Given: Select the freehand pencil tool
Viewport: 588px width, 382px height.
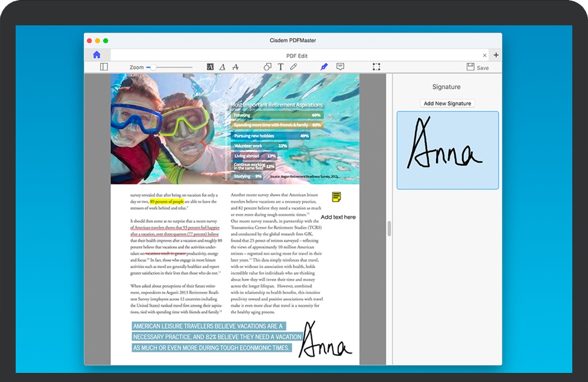Looking at the screenshot, I should 294,67.
